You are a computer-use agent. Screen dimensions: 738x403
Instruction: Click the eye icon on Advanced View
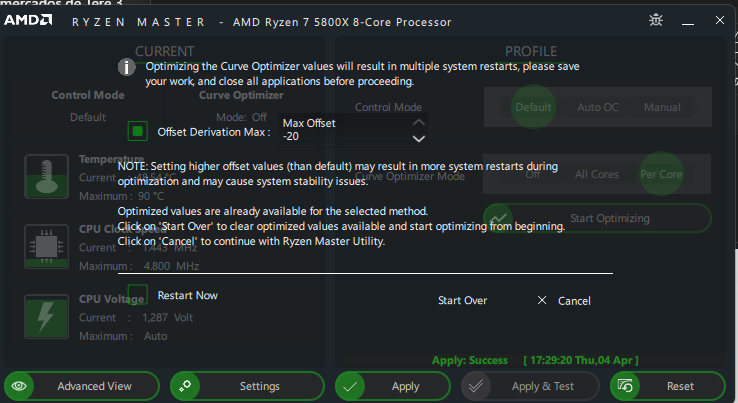point(19,386)
